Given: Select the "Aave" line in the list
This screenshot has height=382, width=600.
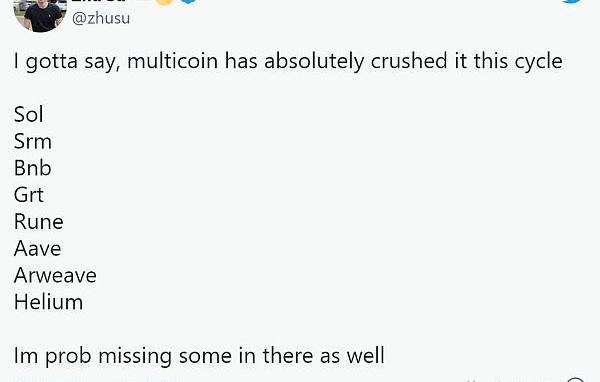Looking at the screenshot, I should (x=38, y=248).
